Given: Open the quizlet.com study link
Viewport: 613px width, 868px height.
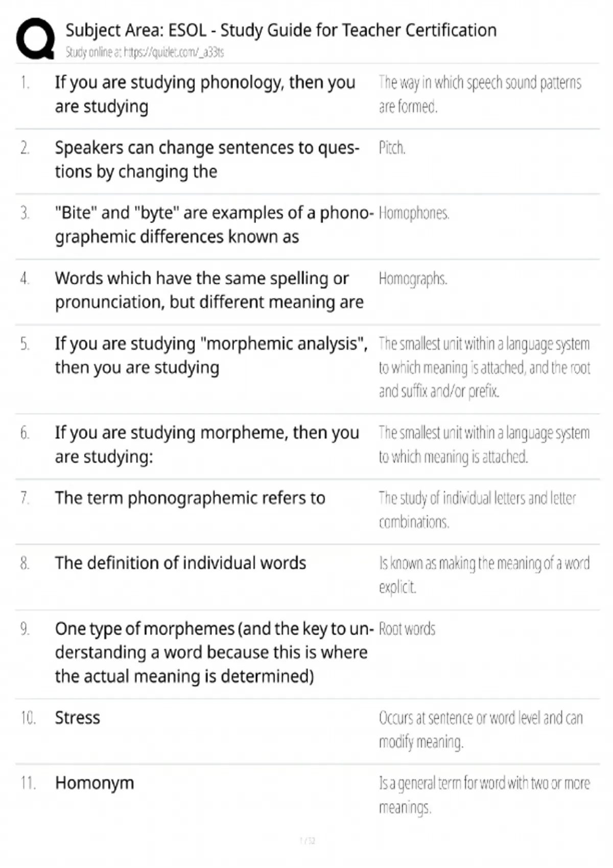Looking at the screenshot, I should 144,52.
